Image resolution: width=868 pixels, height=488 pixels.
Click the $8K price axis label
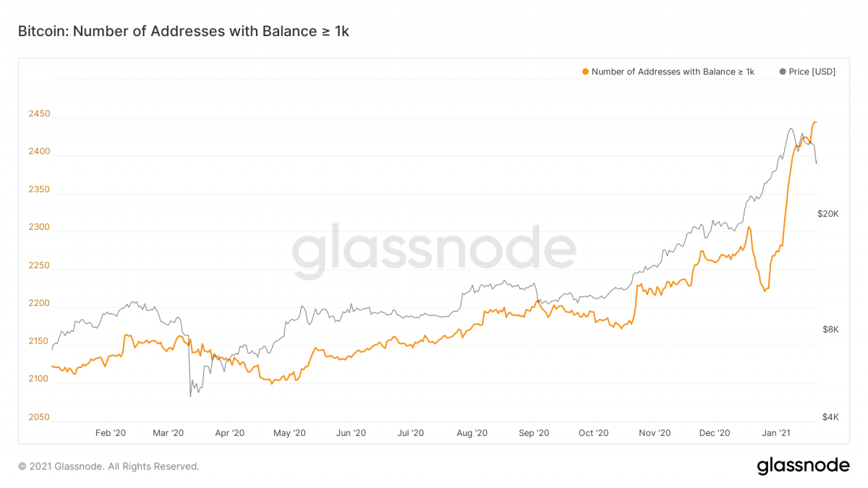coord(830,330)
